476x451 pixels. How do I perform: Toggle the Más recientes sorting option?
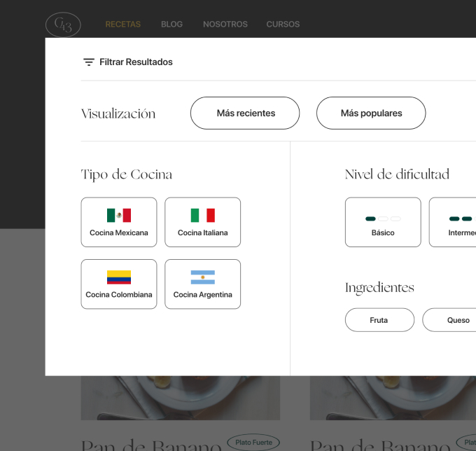(245, 113)
